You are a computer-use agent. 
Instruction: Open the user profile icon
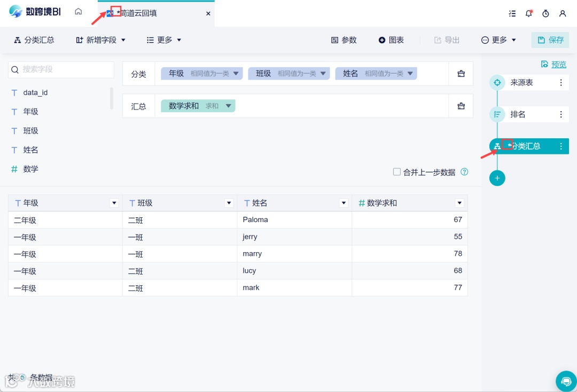(563, 13)
